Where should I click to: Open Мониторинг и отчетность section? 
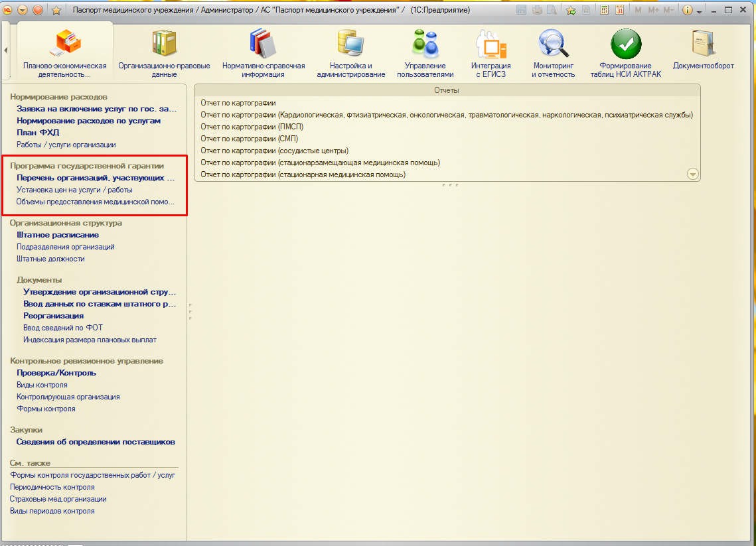point(554,52)
